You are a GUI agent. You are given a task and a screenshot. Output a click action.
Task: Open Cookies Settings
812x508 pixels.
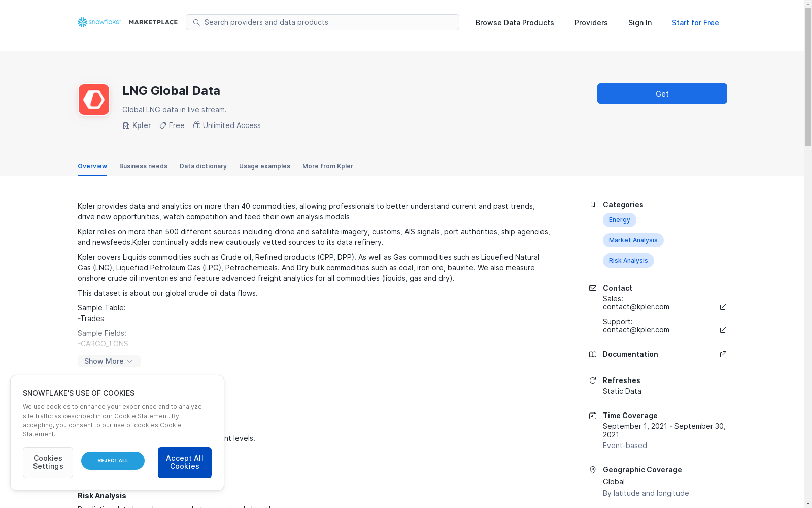[48, 462]
